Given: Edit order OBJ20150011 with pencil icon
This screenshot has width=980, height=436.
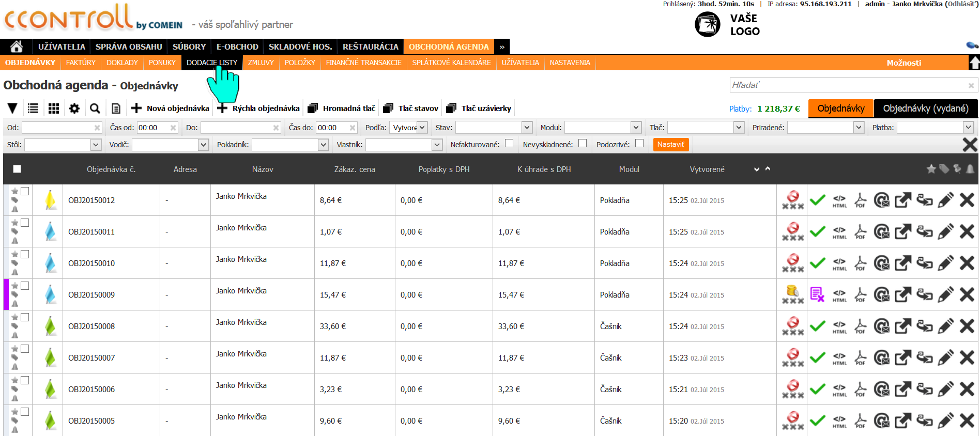Looking at the screenshot, I should point(945,232).
